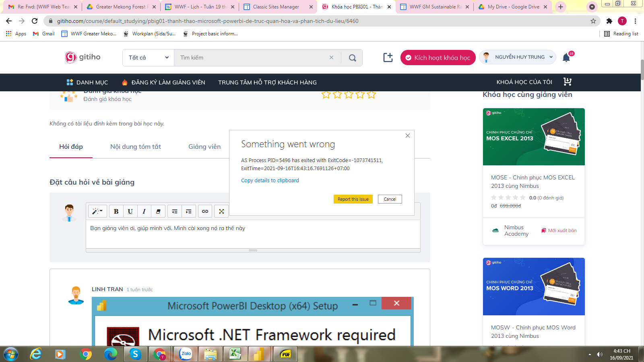Open a new Chrome tab
Viewport: 644px width, 362px height.
tap(561, 7)
